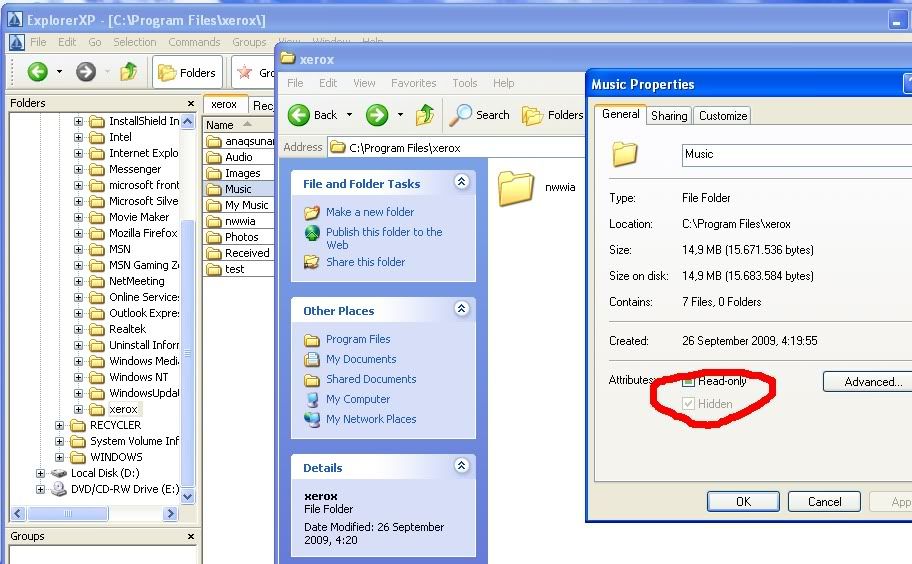Open My Computer from Other Places
Screen dimensions: 912x564
[x=358, y=399]
